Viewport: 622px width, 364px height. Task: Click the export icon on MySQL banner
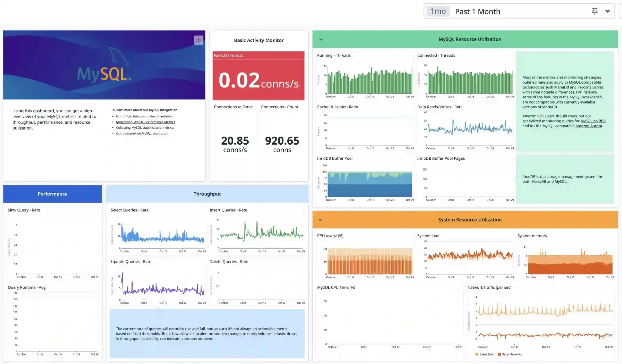tap(199, 40)
